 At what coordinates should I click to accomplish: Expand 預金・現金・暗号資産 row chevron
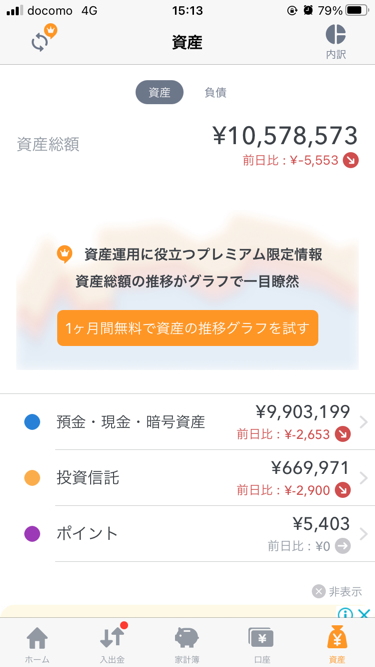pos(364,422)
